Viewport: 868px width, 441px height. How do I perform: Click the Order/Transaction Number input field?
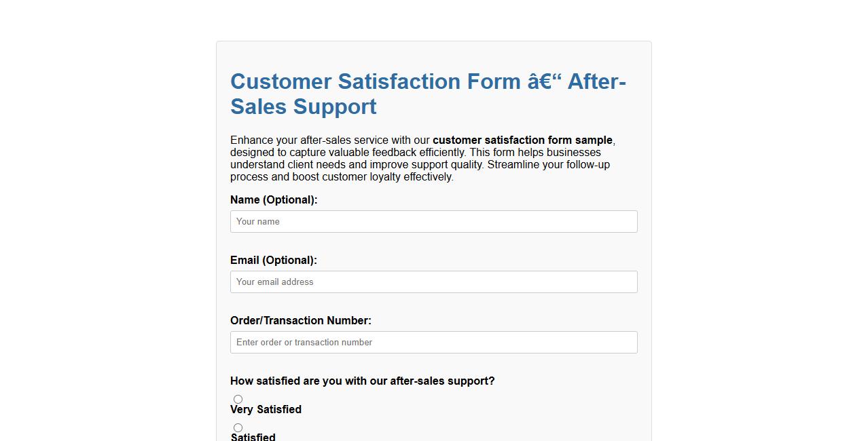(x=433, y=342)
